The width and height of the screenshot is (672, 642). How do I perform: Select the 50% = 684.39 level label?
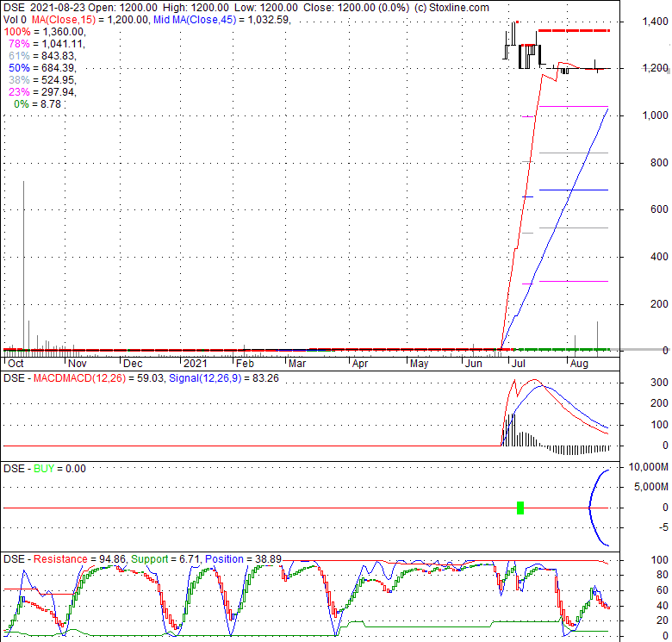tap(42, 68)
